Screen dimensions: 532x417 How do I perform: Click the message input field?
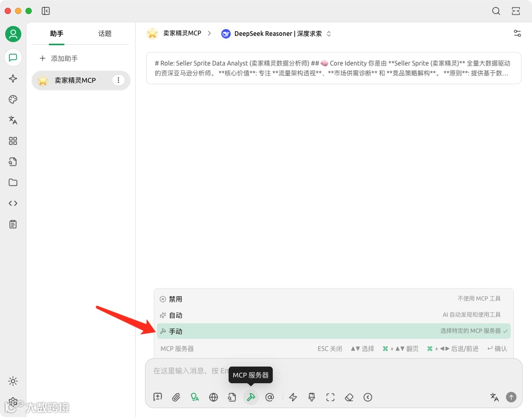[x=334, y=371]
